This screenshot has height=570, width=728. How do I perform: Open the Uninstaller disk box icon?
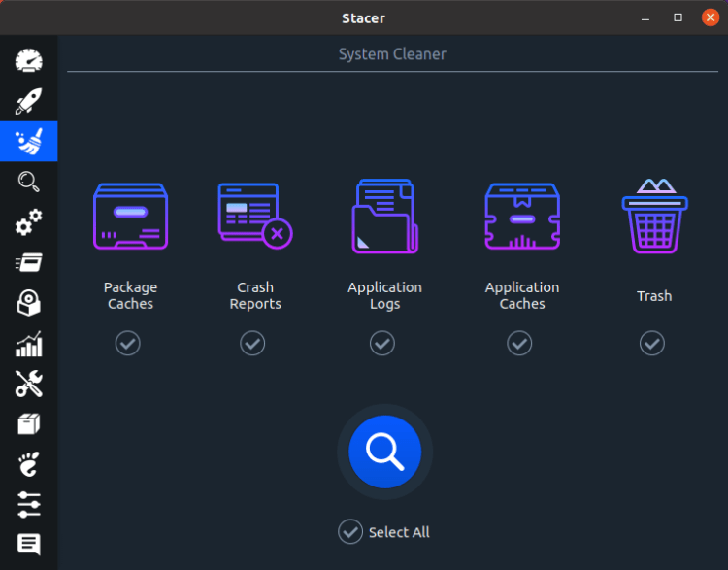[29, 303]
